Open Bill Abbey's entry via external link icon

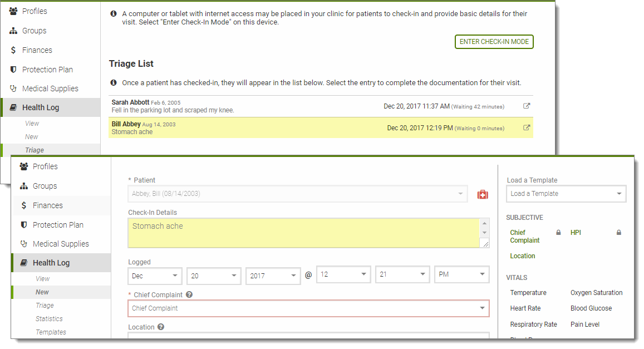pos(527,127)
